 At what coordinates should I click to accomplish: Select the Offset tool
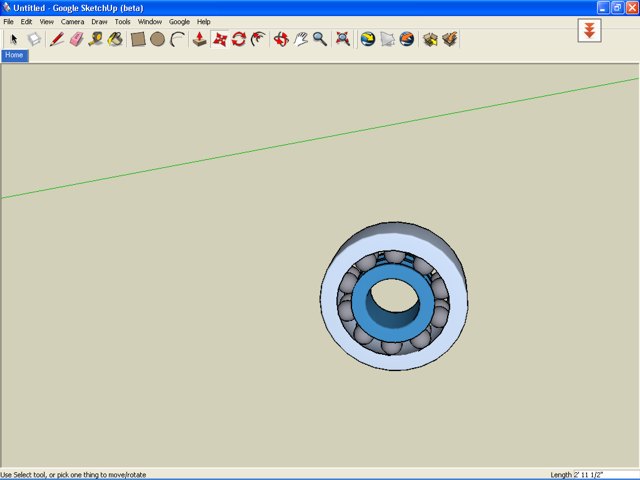coord(258,39)
